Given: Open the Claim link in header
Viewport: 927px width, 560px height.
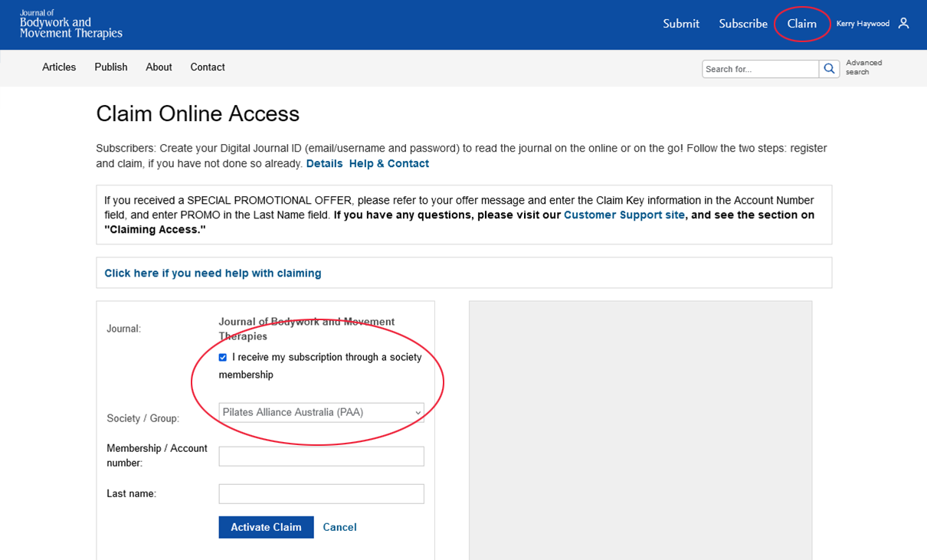Looking at the screenshot, I should 802,24.
